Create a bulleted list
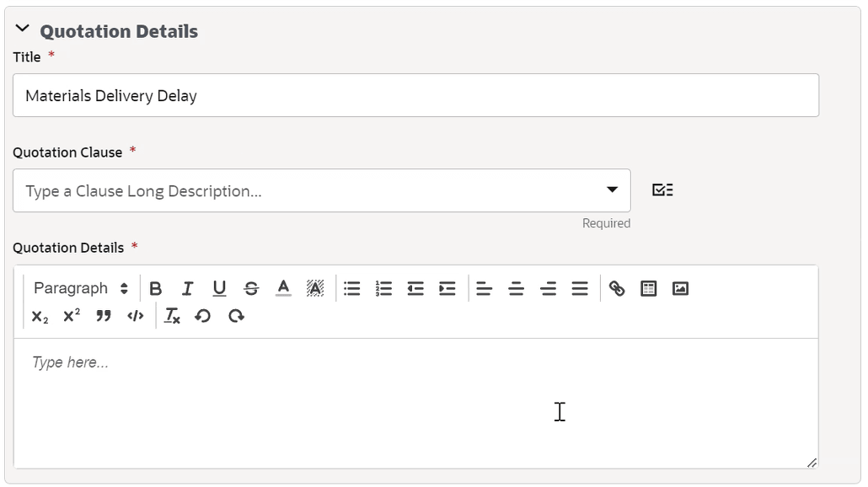Viewport: 868px width, 487px height. click(x=351, y=288)
